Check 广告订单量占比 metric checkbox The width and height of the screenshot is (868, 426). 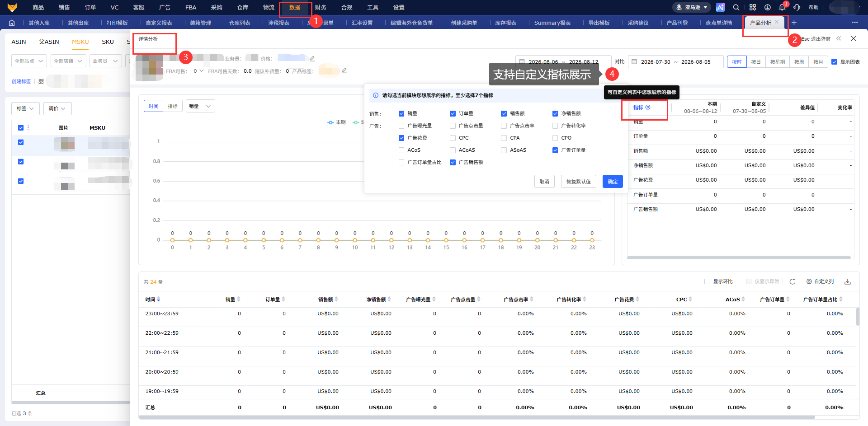[x=401, y=162]
